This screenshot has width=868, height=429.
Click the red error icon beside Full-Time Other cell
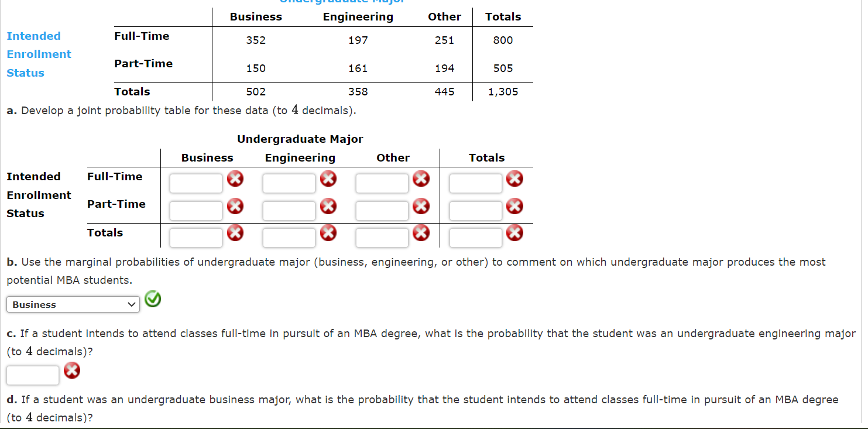[421, 179]
